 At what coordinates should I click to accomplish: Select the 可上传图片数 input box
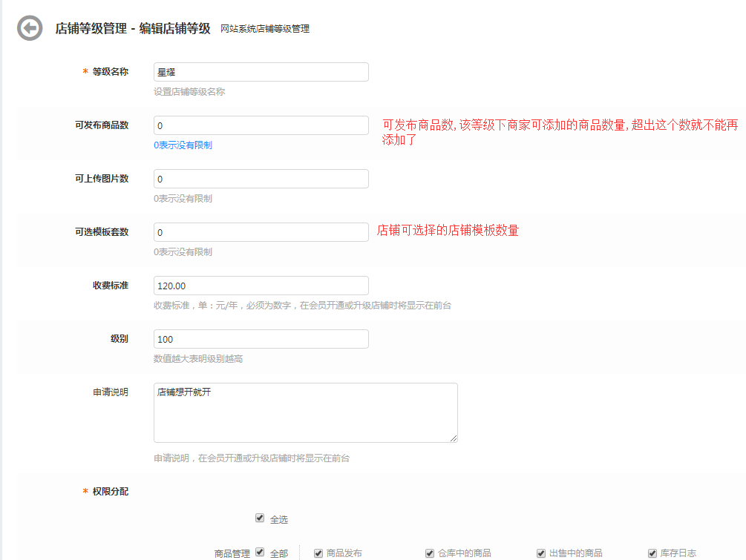coord(261,179)
